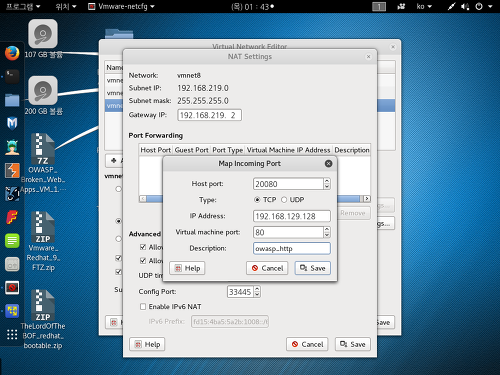Close the Map Incoming Port dialog
This screenshot has height=375, width=500.
point(328,163)
